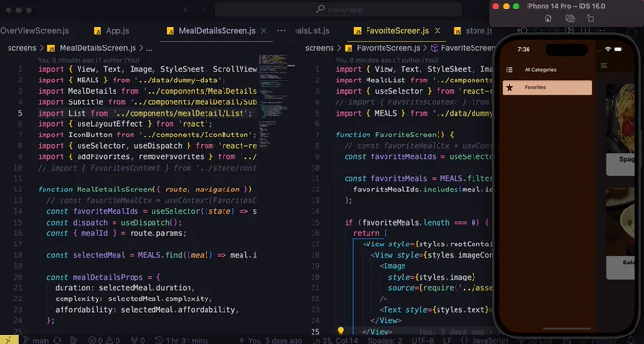Take a simulator screenshot with camera icon
This screenshot has height=344, width=644.
tap(570, 19)
